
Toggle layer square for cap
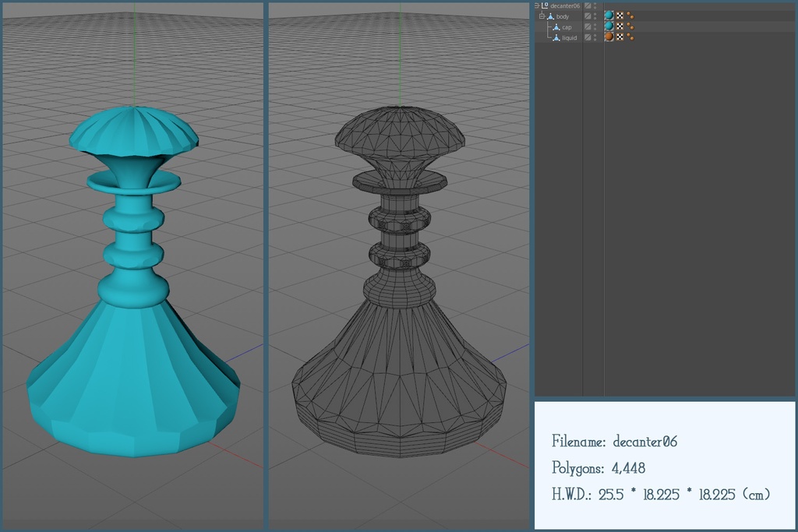click(x=588, y=27)
